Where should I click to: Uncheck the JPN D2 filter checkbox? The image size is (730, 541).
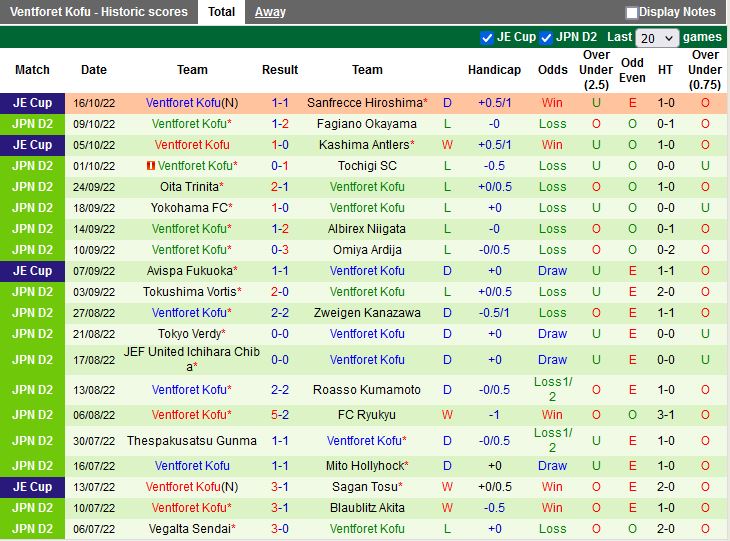click(x=546, y=38)
